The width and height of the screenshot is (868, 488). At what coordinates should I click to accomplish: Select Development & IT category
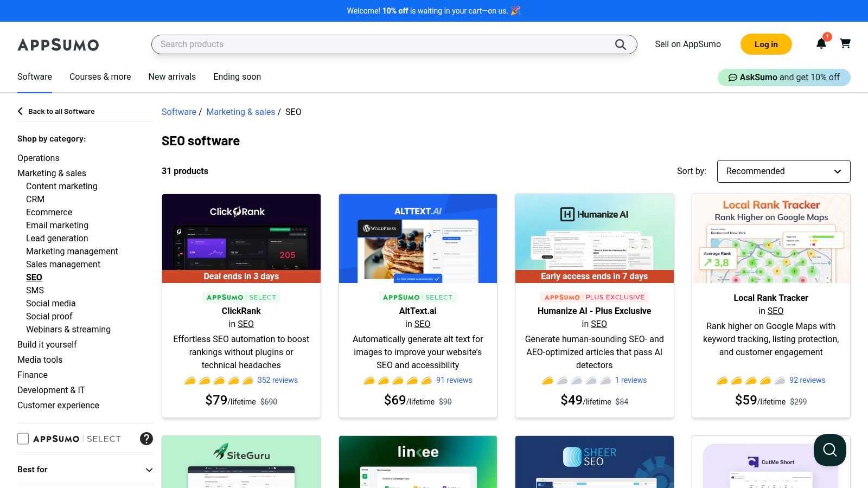coord(51,390)
